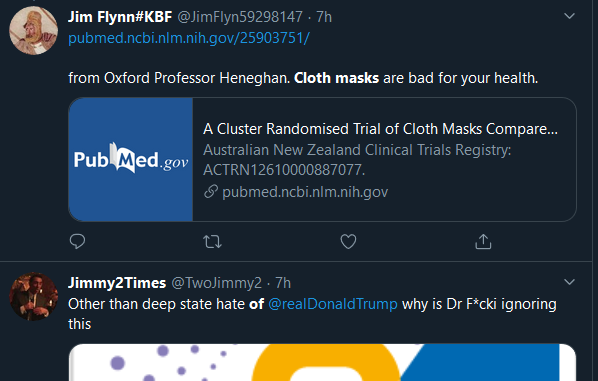Open the pubmed.ncbi.nlm.nih.gov/25903751/ link
Screen dimensions: 598x381
click(x=189, y=38)
